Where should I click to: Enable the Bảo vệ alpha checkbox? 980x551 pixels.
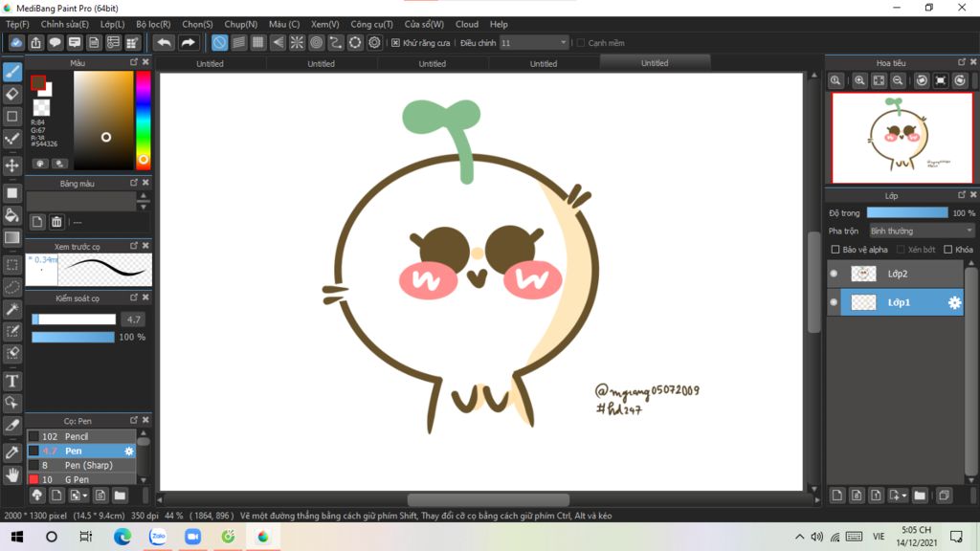[x=835, y=250]
